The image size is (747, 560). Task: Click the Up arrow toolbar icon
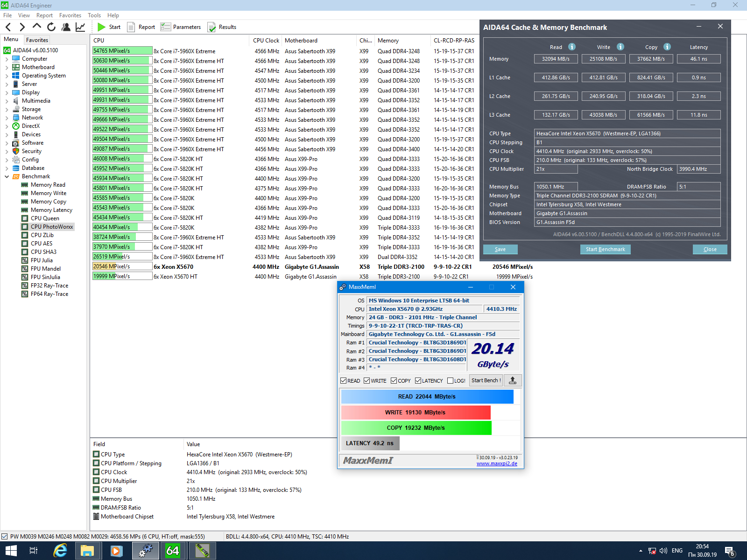(x=37, y=27)
